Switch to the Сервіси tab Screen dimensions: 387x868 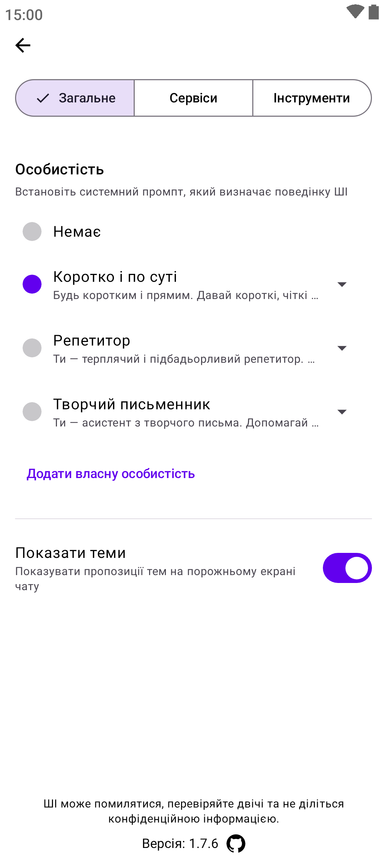click(193, 98)
